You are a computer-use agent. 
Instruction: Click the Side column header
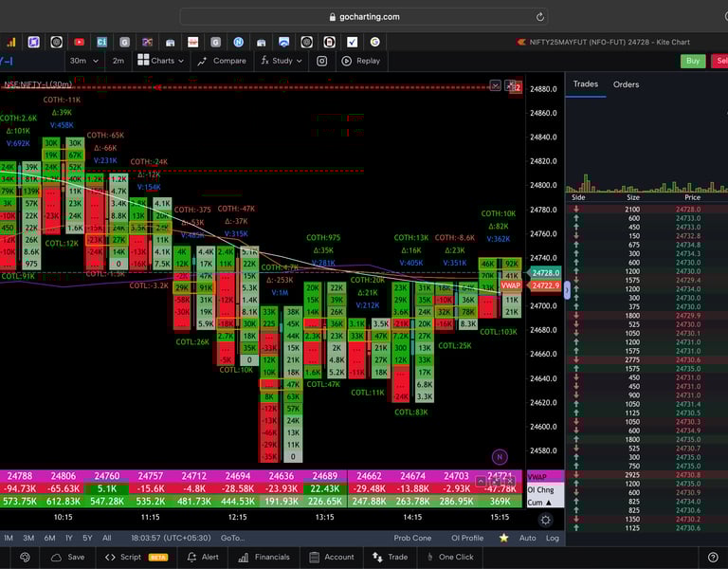coord(578,197)
